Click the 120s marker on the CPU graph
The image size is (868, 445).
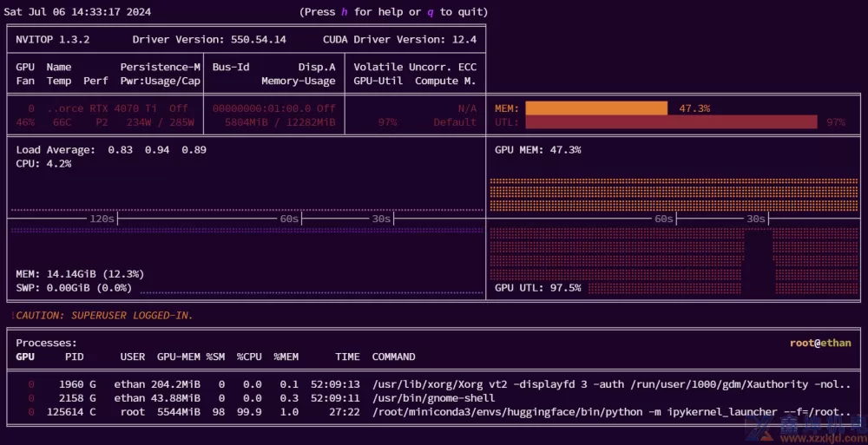102,219
